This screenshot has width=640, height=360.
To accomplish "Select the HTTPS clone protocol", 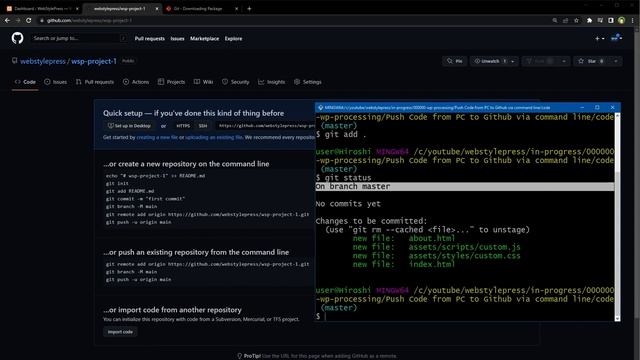I will (x=183, y=126).
